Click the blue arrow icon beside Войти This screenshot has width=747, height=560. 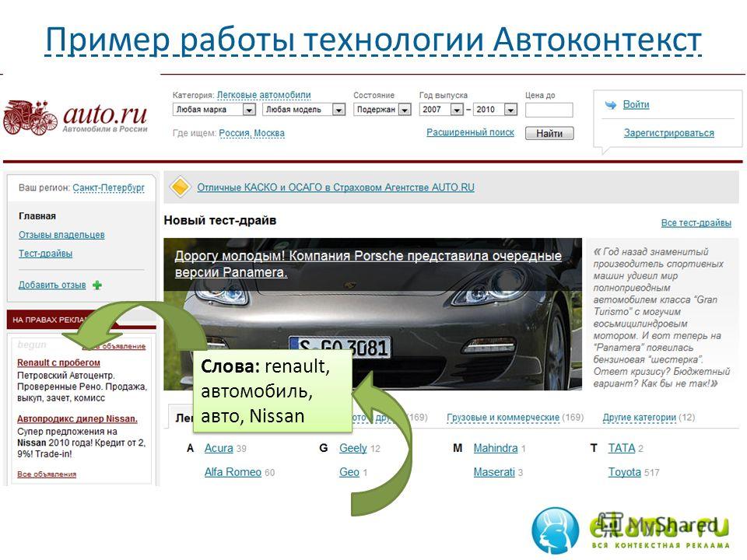click(610, 105)
